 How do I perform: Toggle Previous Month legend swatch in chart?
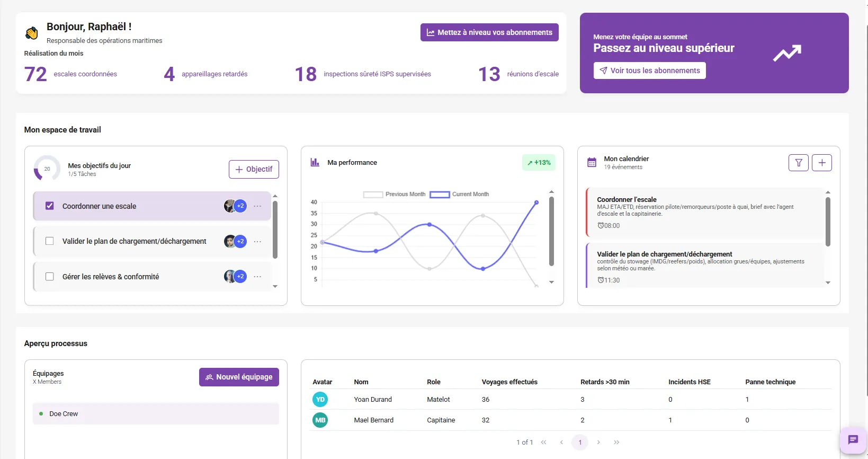pos(373,195)
